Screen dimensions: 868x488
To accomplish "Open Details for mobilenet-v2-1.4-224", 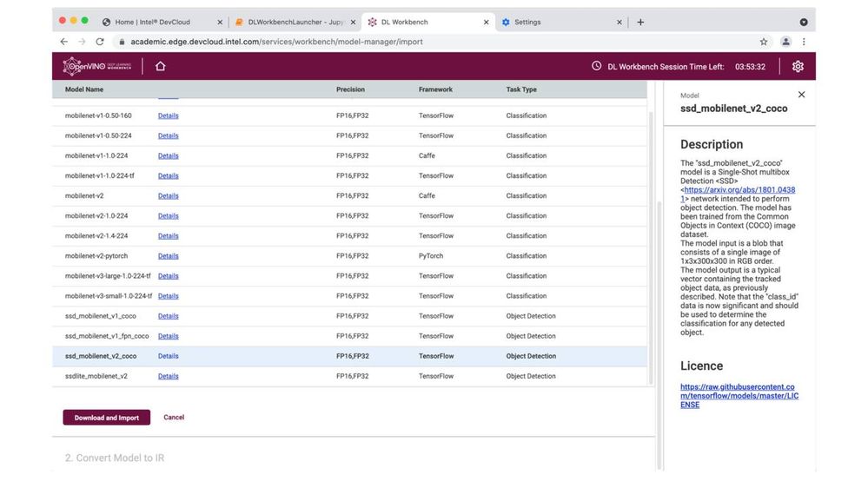I will (x=169, y=235).
